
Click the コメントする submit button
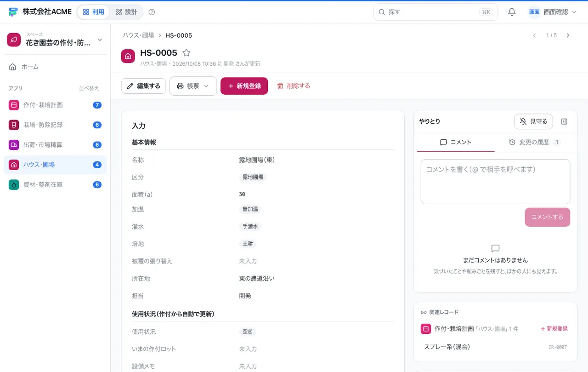(547, 217)
